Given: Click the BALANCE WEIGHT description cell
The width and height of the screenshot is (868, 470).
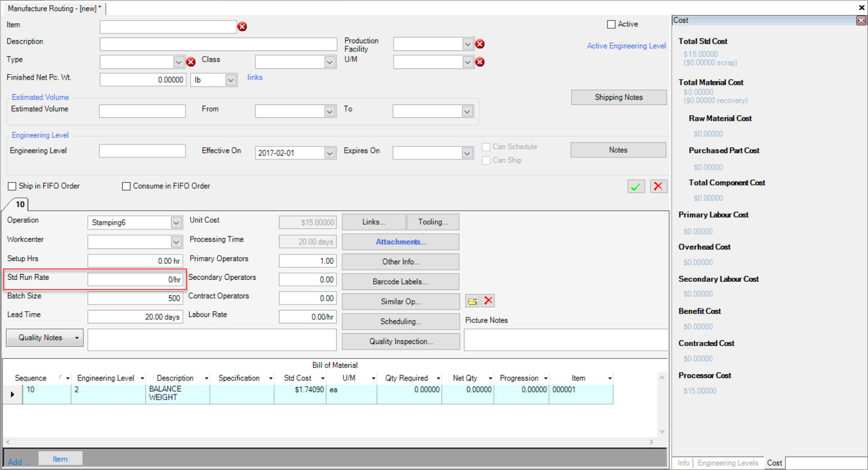Looking at the screenshot, I should click(177, 394).
